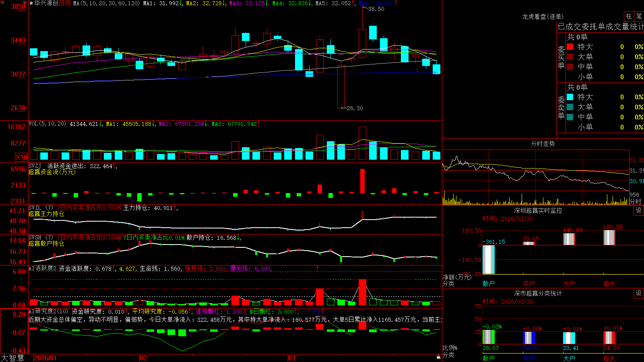
Task: Click the lock icon at the timeline's right end
Action: [x=438, y=357]
